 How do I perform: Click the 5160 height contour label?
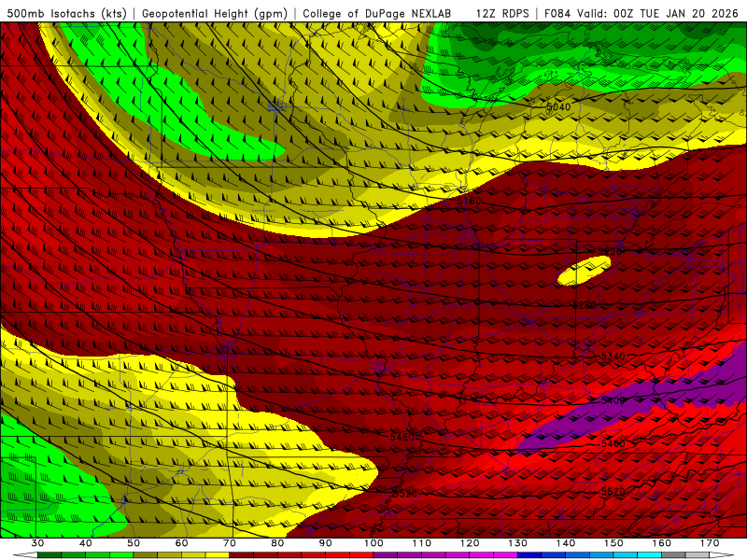click(470, 201)
